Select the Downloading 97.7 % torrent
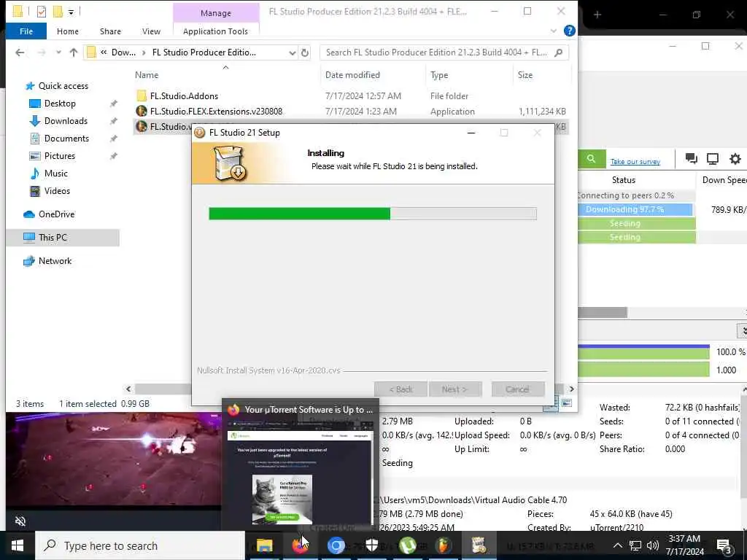747x560 pixels. (x=635, y=209)
